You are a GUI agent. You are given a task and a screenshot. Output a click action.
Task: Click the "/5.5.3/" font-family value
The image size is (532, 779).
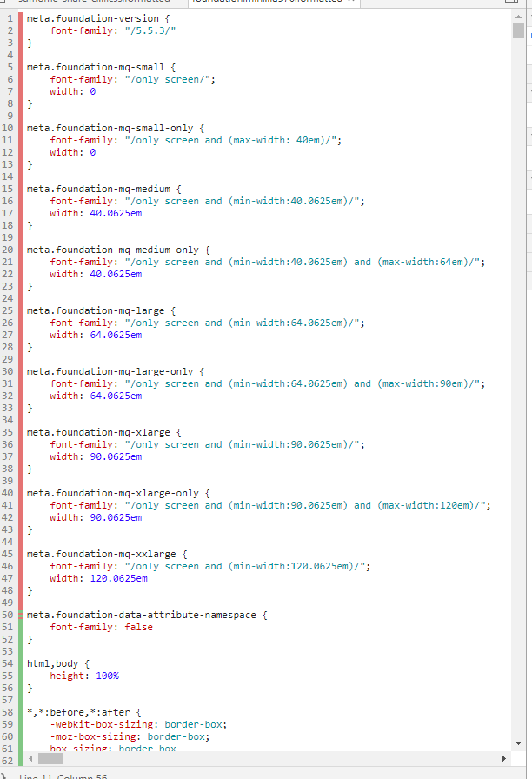(150, 30)
